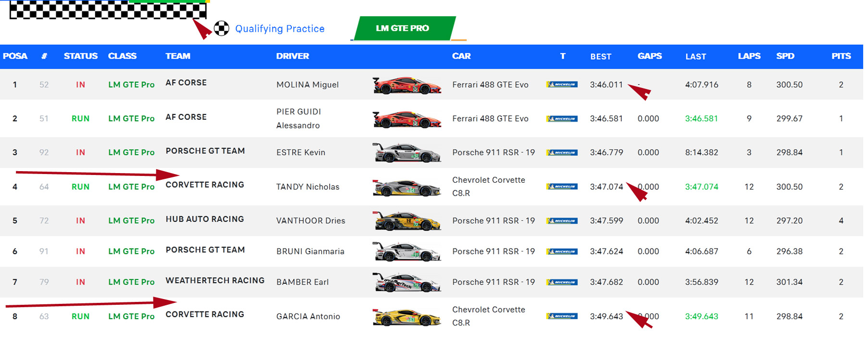Screen dimensions: 868x337
Task: Click the checkered wheel icon beside Qualifying Practice
Action: click(221, 28)
